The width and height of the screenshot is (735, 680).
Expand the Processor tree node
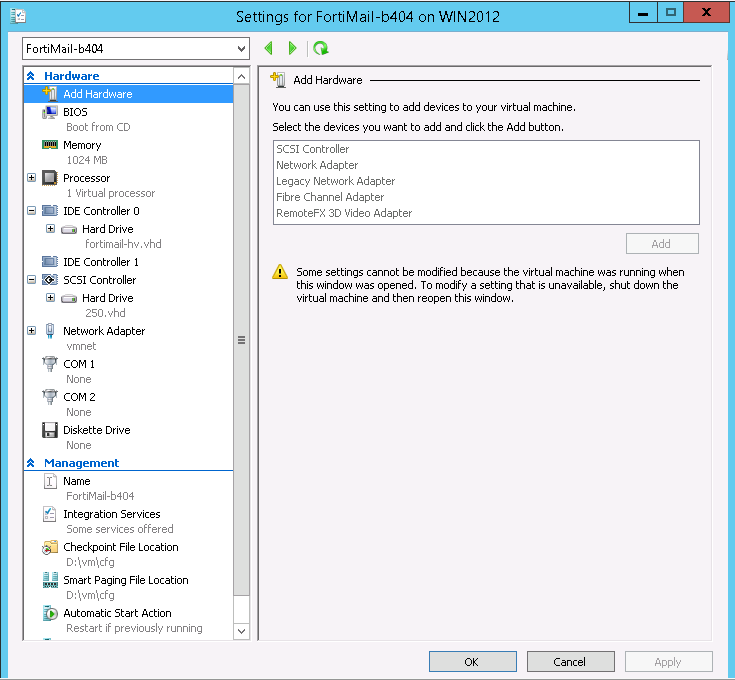point(32,178)
